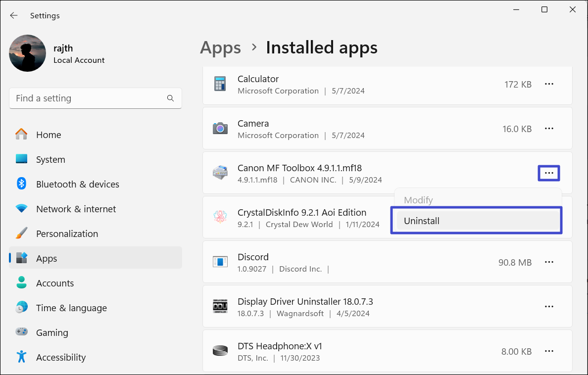Click the Time & language icon
This screenshot has height=375, width=588.
pos(21,308)
